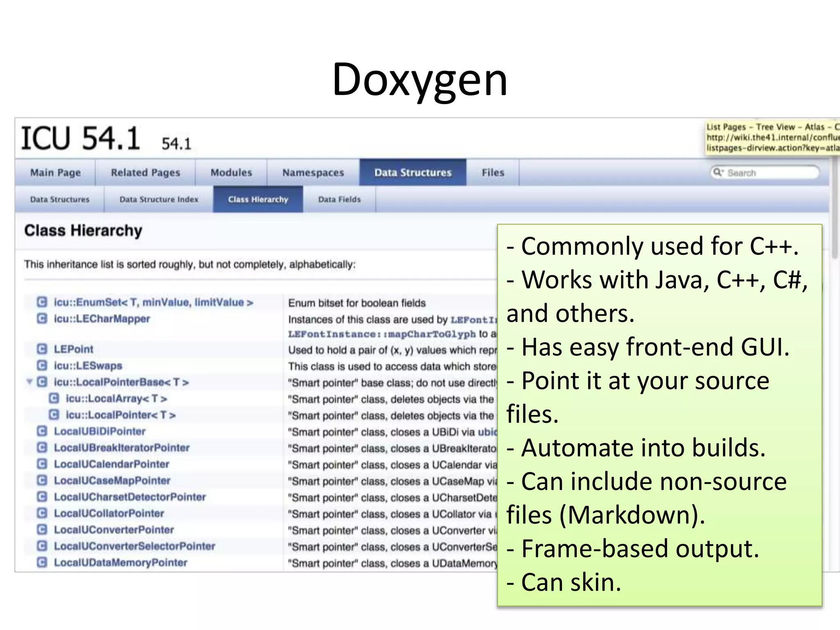The height and width of the screenshot is (630, 840).
Task: Open the Files tab
Action: coord(493,173)
